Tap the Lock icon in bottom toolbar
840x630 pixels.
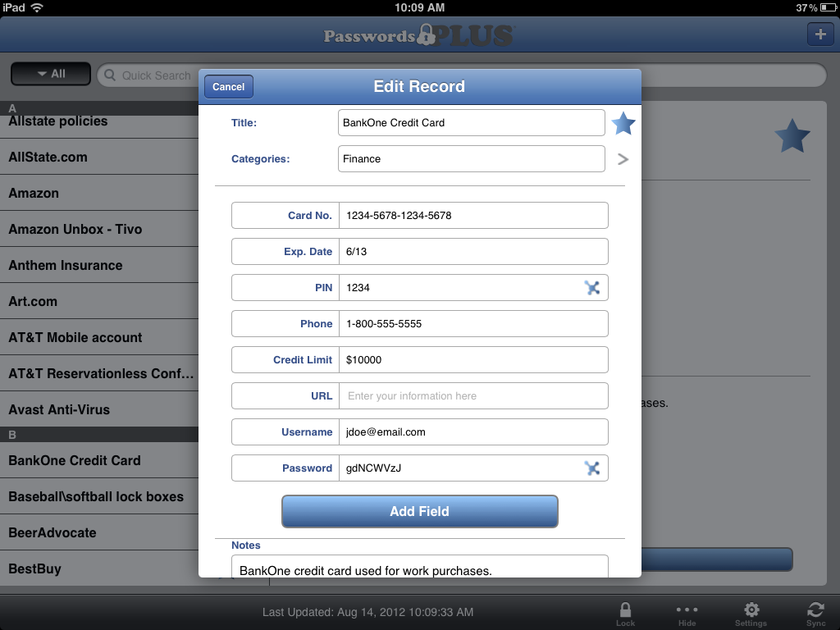[x=625, y=612]
